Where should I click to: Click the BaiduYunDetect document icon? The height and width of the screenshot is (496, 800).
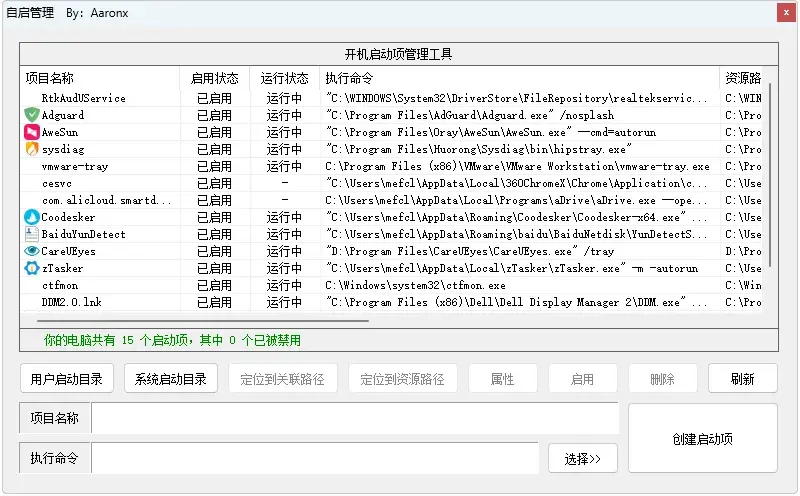click(32, 234)
